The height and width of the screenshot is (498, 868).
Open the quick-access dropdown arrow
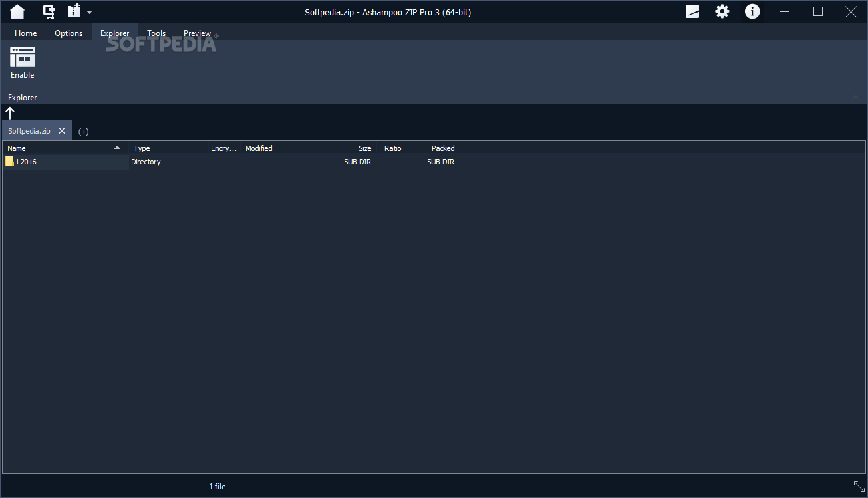coord(89,12)
